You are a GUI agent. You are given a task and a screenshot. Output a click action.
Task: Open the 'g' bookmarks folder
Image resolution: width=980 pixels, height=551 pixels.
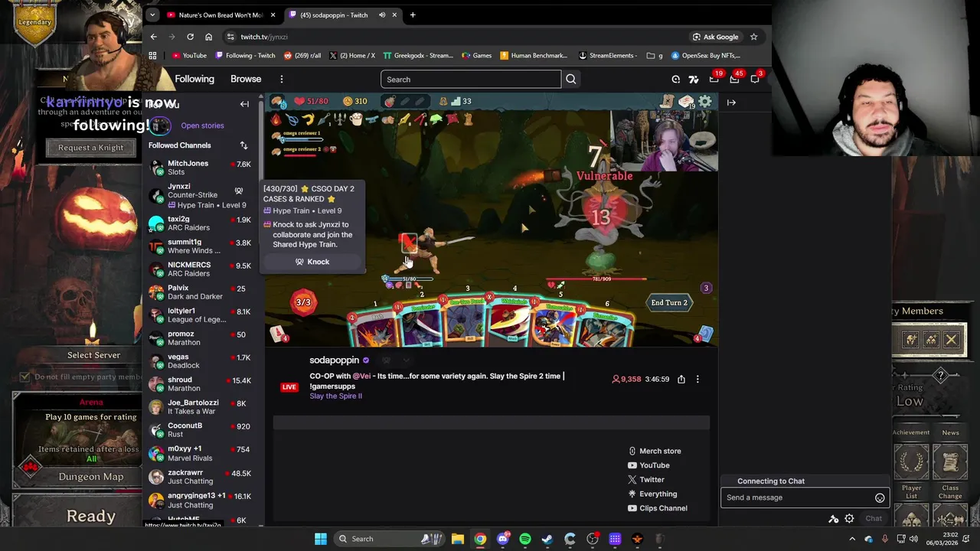coord(655,55)
